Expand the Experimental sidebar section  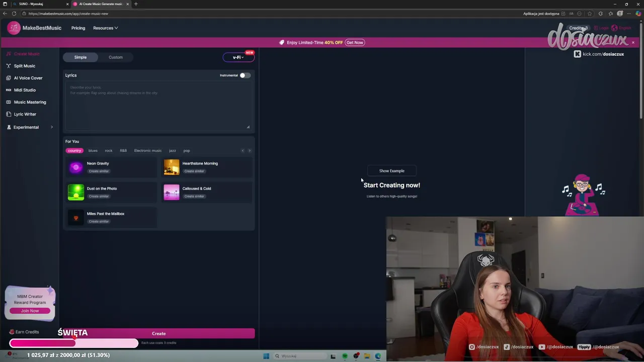[30, 127]
